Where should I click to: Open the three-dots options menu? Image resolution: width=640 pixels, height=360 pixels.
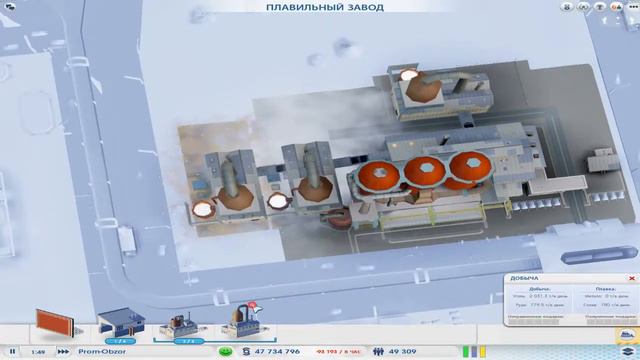pyautogui.click(x=633, y=7)
